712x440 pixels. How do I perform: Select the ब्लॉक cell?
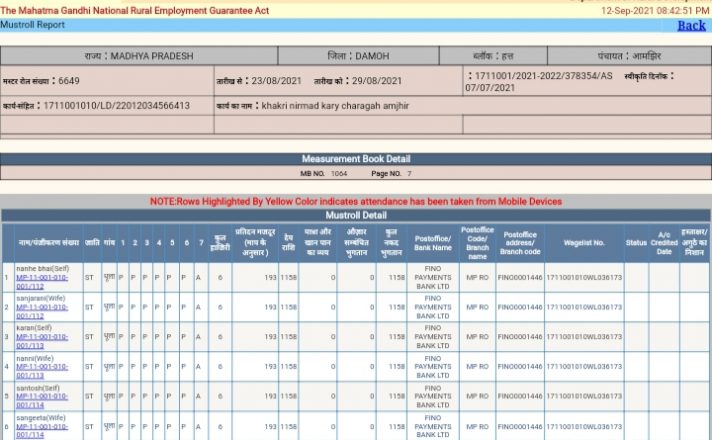tap(493, 56)
